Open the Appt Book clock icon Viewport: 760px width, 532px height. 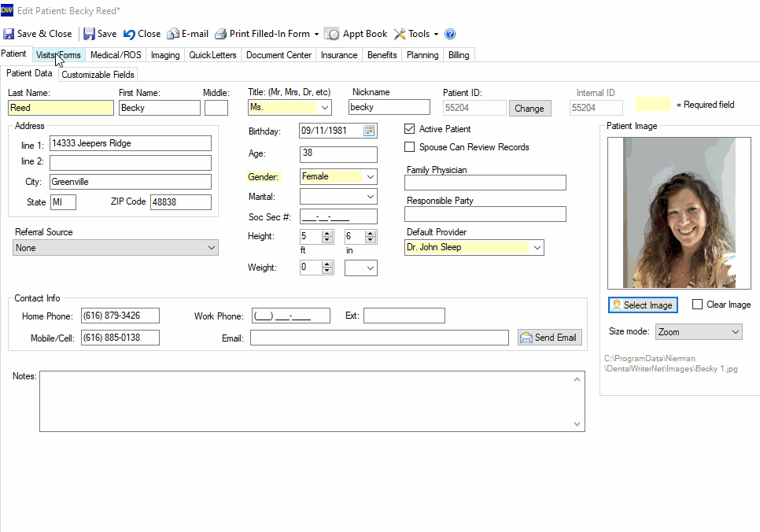[332, 34]
